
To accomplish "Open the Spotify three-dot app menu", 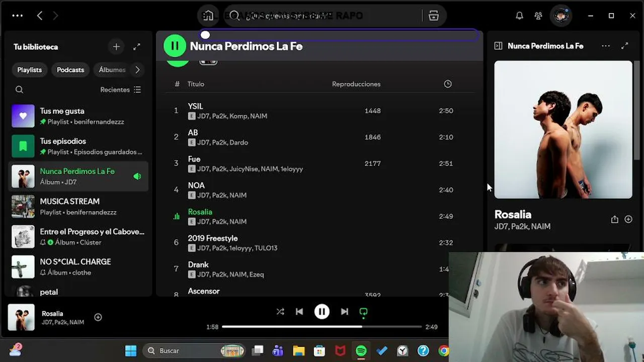I will click(18, 16).
